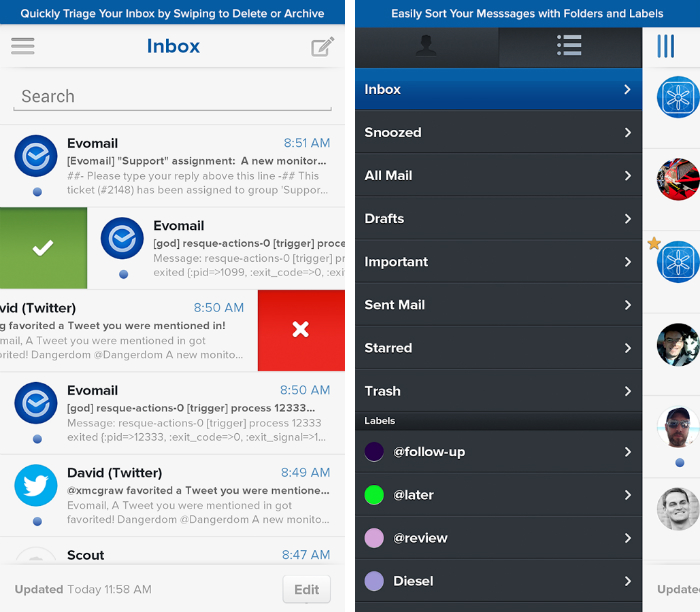This screenshot has width=700, height=612.
Task: Expand the All Mail folder chevron
Action: (x=627, y=175)
